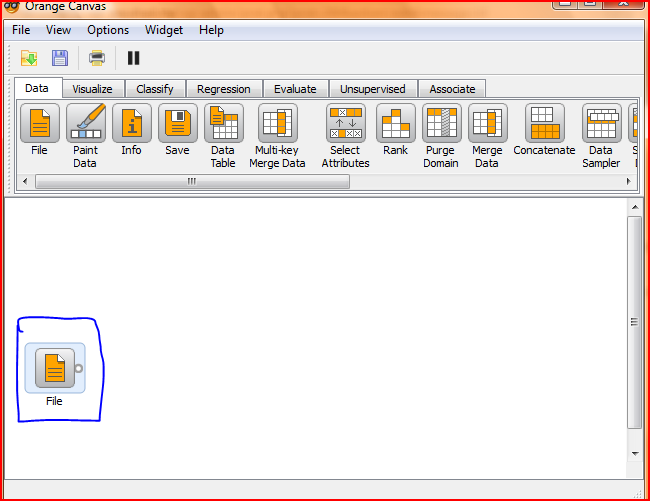
Task: Click the Orange Canvas title bar icon
Action: point(12,6)
